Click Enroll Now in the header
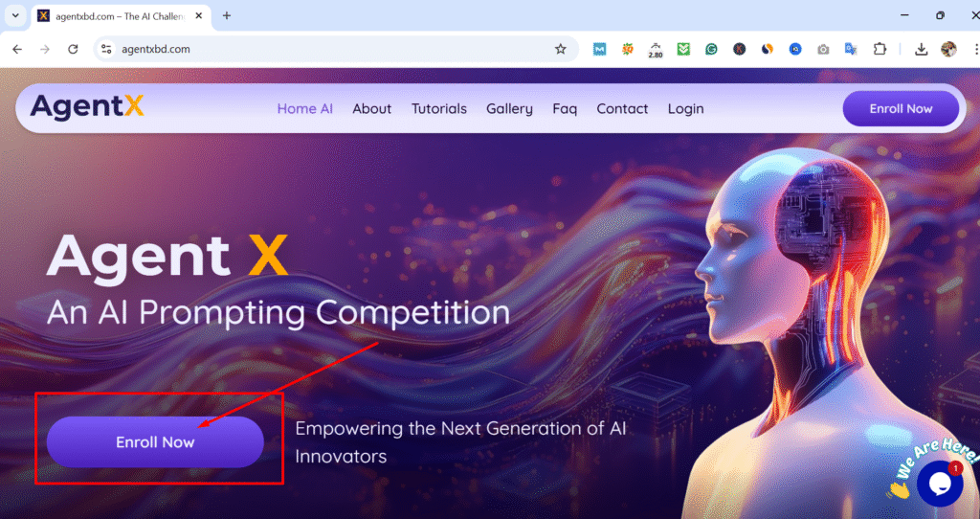 pyautogui.click(x=901, y=109)
